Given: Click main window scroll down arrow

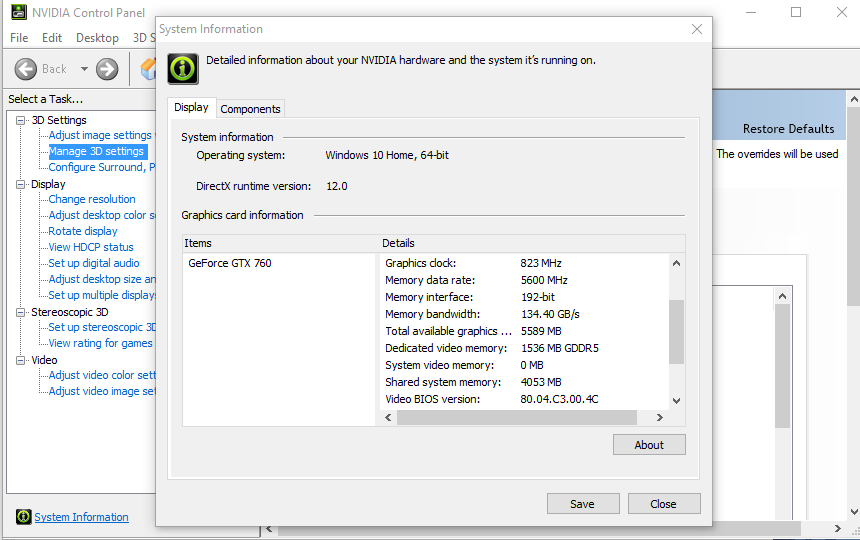Looking at the screenshot, I should click(854, 511).
